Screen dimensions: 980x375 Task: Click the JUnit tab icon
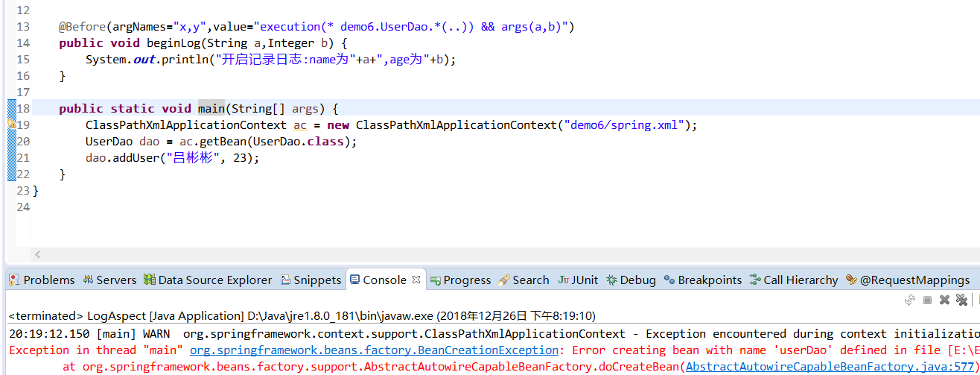564,280
